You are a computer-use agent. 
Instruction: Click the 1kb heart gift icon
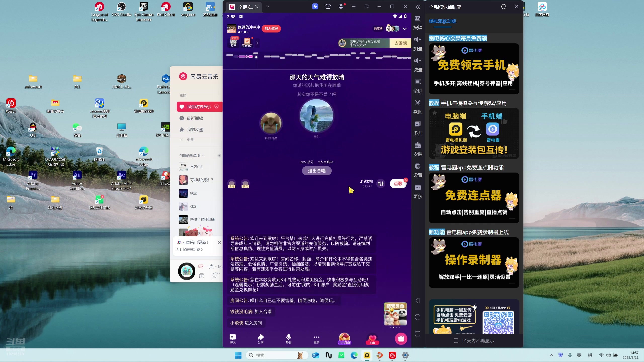coord(372,339)
